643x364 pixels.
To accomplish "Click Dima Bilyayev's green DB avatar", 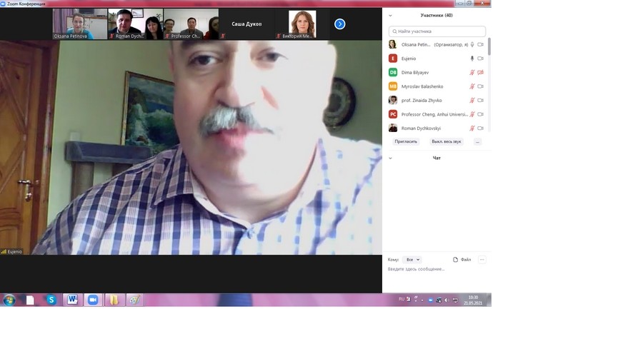I will pyautogui.click(x=393, y=73).
